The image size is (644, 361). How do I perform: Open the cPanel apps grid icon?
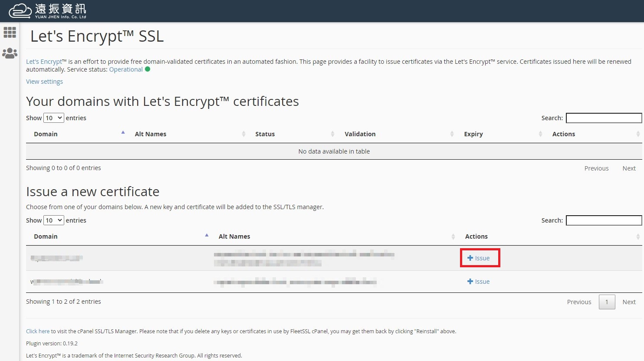click(10, 32)
